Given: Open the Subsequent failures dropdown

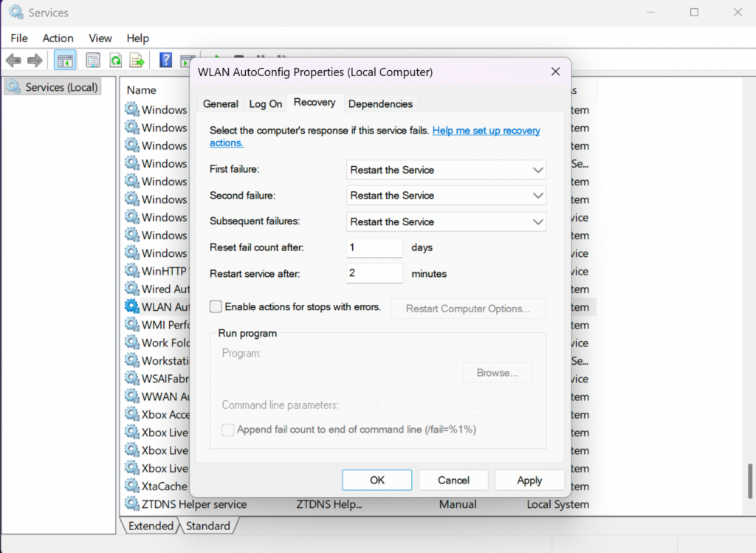Looking at the screenshot, I should (x=446, y=221).
